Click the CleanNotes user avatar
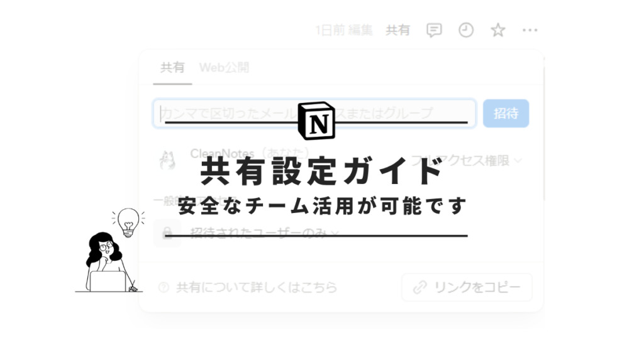The image size is (644, 338). click(167, 160)
